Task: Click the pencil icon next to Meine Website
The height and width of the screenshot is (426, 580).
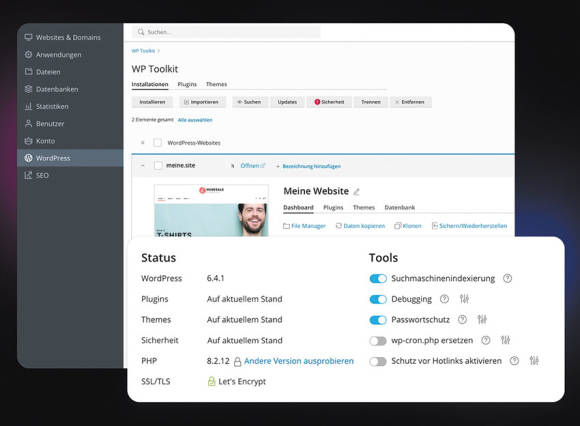Action: pyautogui.click(x=356, y=192)
